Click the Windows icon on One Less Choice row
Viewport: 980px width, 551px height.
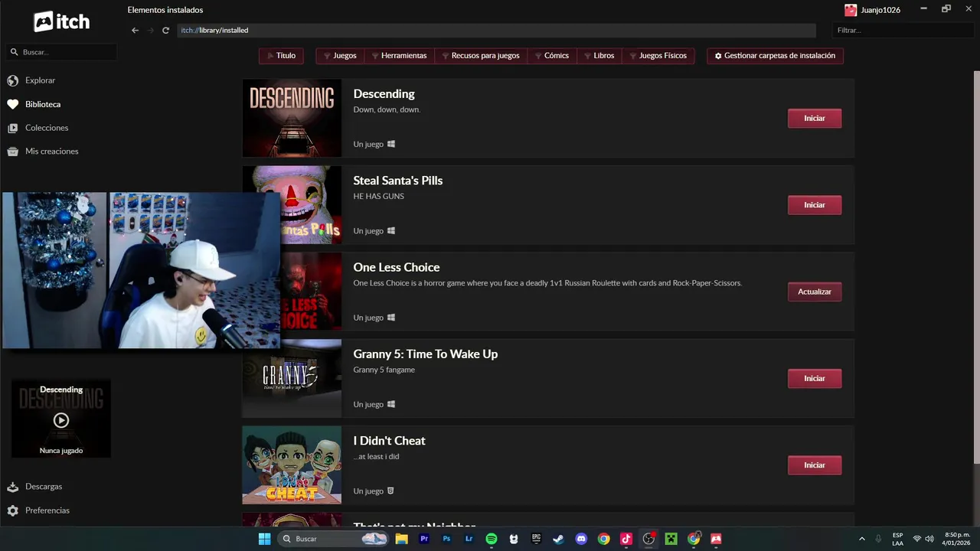tap(391, 318)
